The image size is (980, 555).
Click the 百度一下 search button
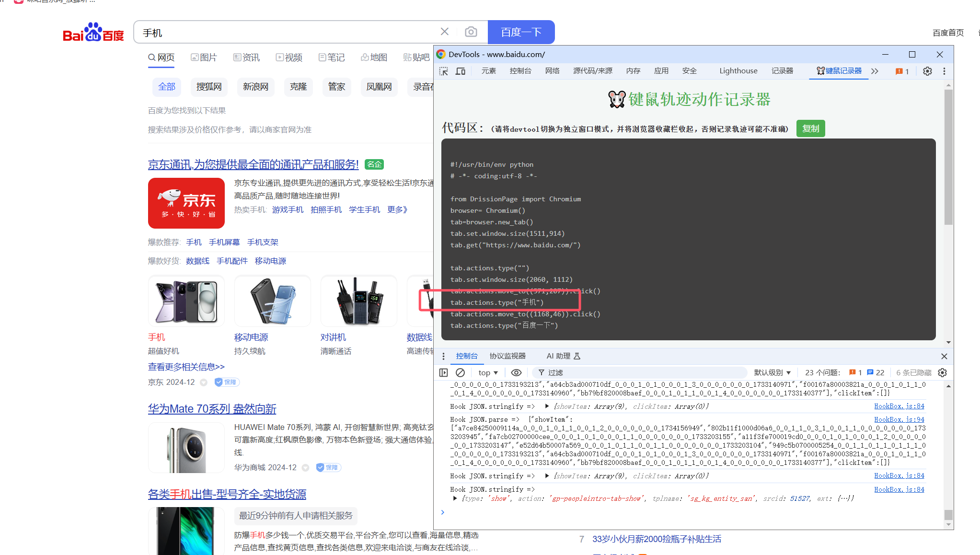click(521, 32)
